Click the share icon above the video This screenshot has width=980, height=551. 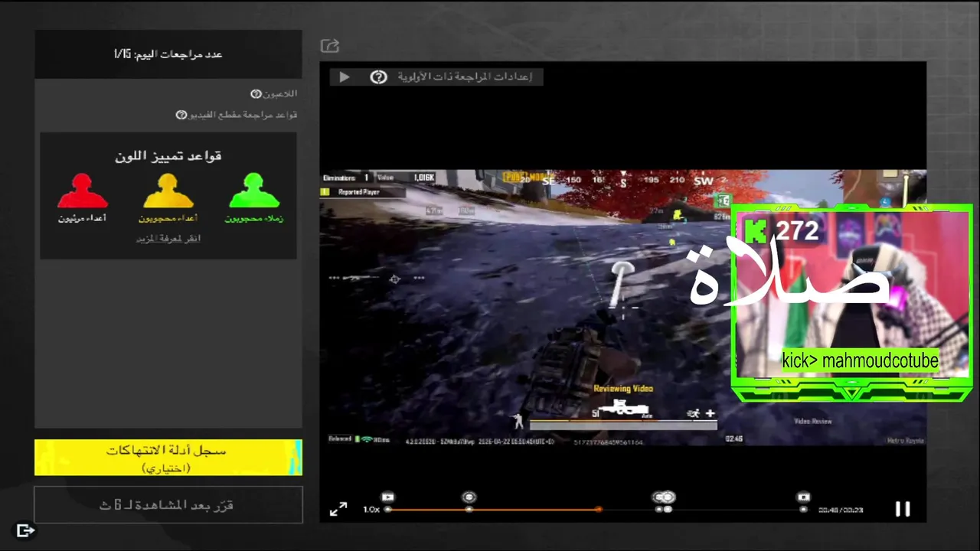[x=330, y=46]
